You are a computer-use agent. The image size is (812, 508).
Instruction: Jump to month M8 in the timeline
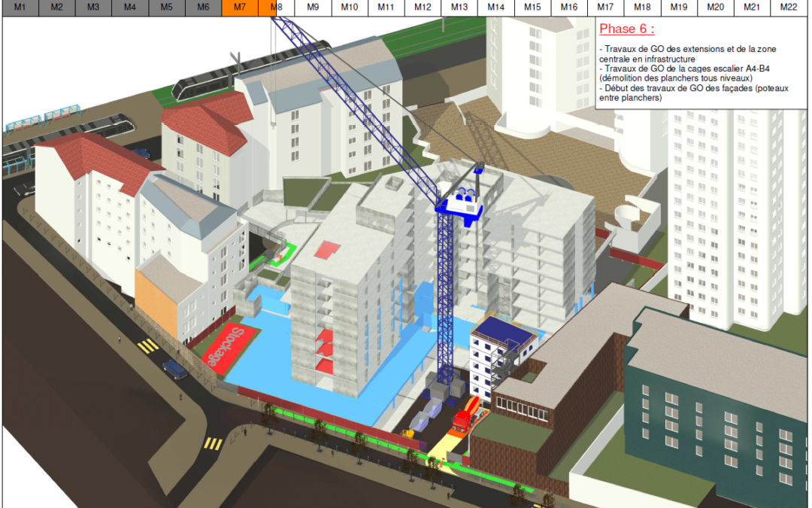coord(277,8)
